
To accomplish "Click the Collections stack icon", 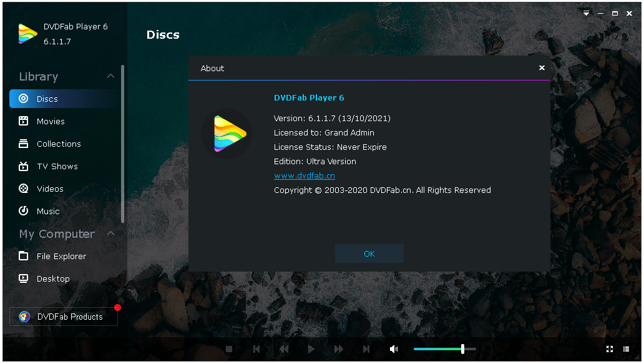I will pos(24,144).
